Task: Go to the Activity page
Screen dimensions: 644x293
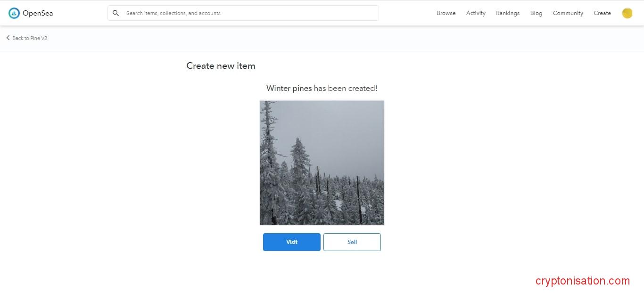Action: point(476,13)
